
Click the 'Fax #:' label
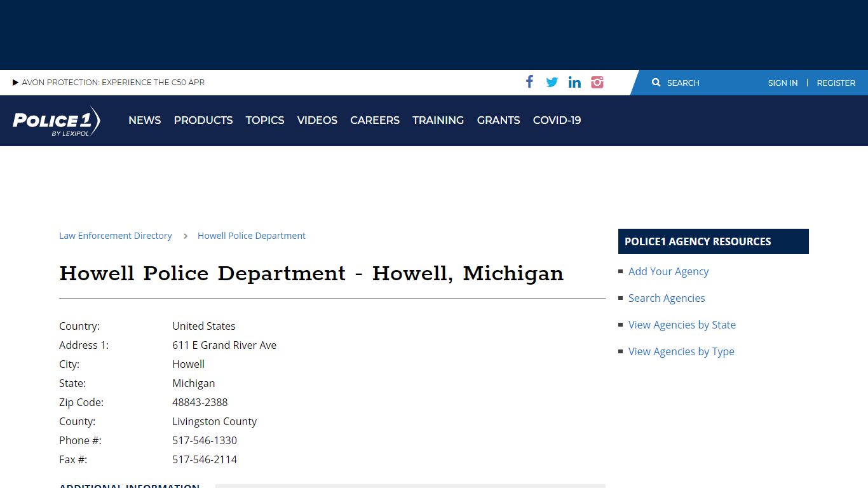(73, 459)
